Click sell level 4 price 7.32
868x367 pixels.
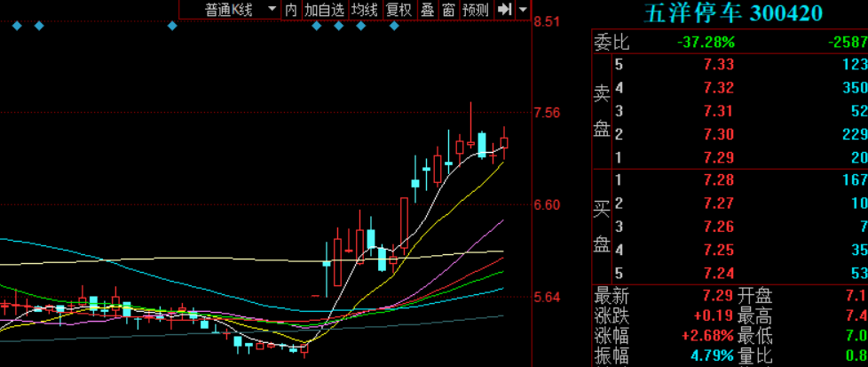[x=719, y=88]
